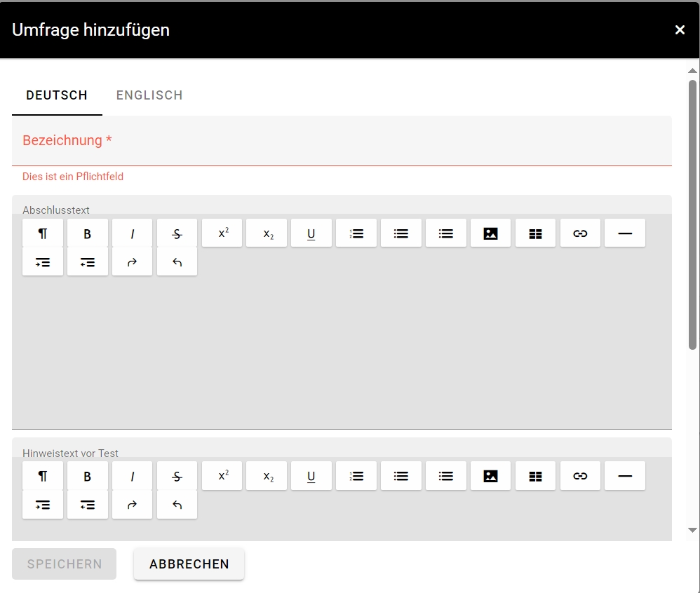Click undo arrow in Abschlusstext toolbar
700x593 pixels.
point(177,262)
